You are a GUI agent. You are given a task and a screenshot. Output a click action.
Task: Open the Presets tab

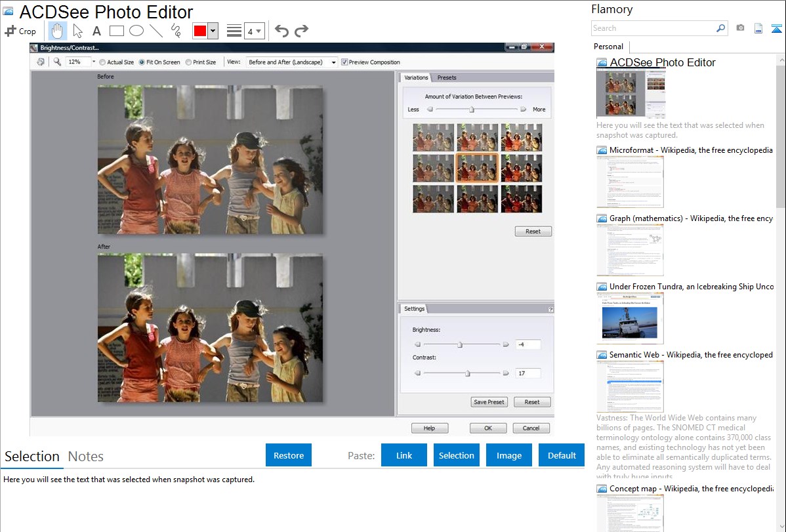tap(447, 77)
